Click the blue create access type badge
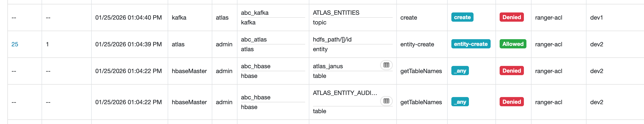The image size is (644, 124). click(462, 17)
